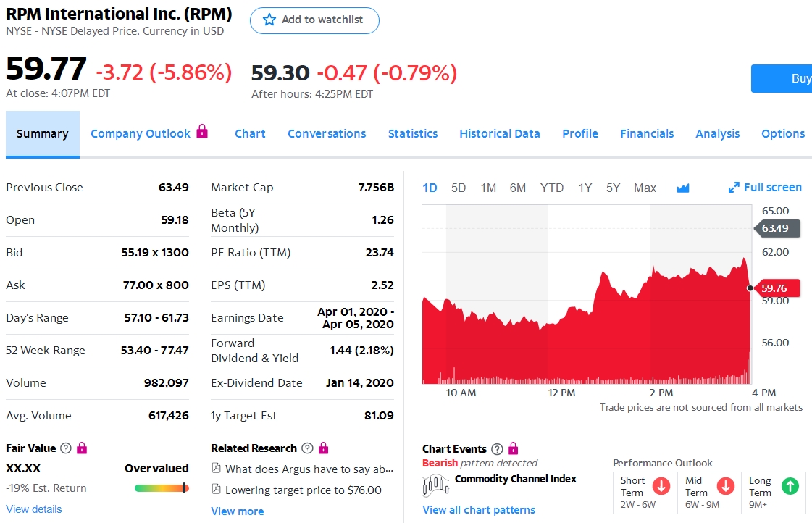Image resolution: width=812 pixels, height=523 pixels.
Task: Click the Mid Term down arrow icon
Action: tap(726, 486)
